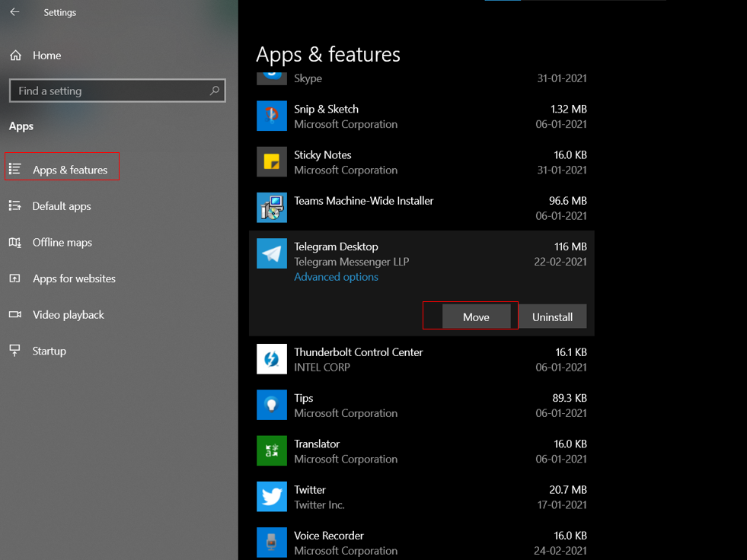Screen dimensions: 747x560
Task: Open Startup settings
Action: [x=49, y=351]
